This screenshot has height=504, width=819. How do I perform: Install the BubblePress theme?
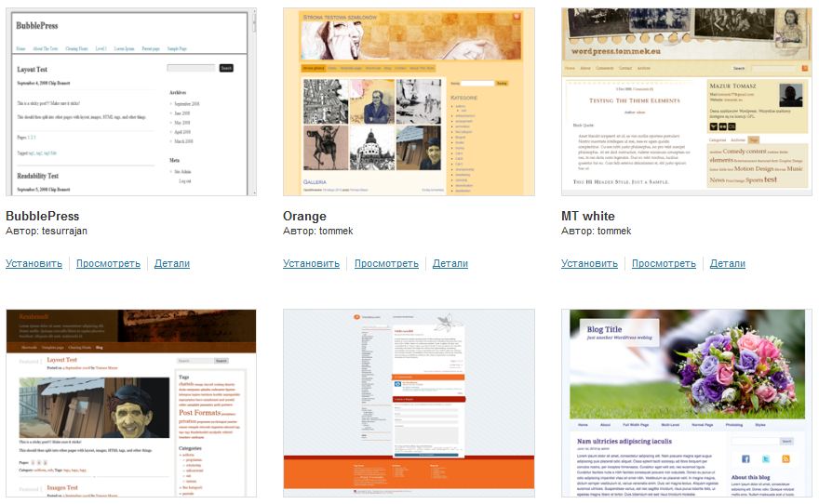[34, 263]
